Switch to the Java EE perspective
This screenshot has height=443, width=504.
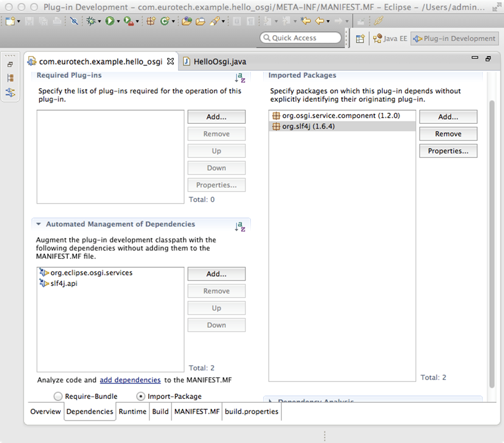click(390, 38)
